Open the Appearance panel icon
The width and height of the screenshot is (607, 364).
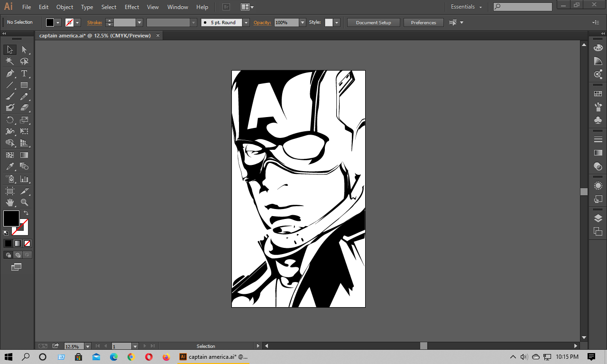pyautogui.click(x=598, y=186)
